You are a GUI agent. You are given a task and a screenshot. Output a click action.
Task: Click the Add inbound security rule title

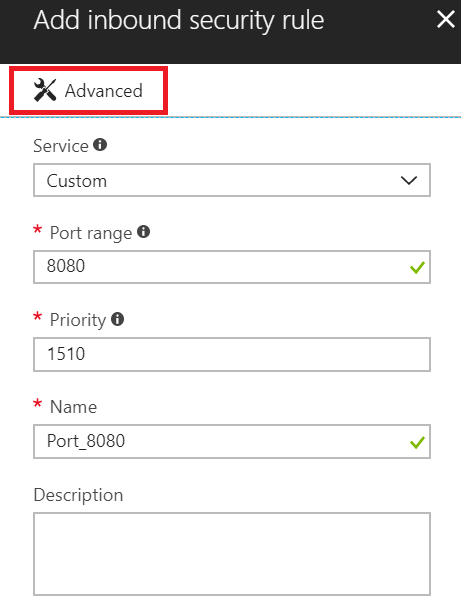[x=179, y=20]
